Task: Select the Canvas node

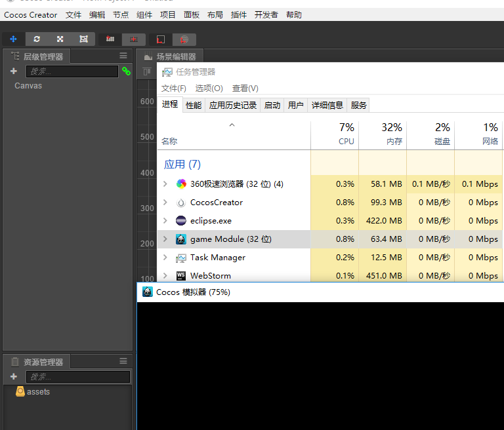Action: (x=28, y=86)
